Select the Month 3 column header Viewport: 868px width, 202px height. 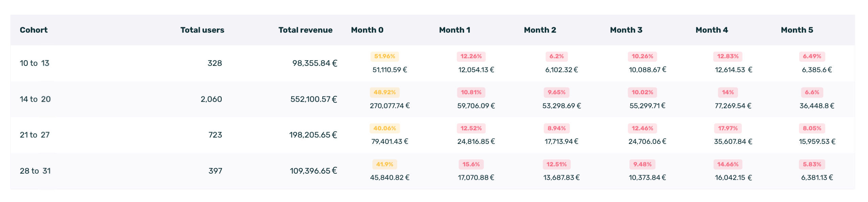(x=626, y=30)
